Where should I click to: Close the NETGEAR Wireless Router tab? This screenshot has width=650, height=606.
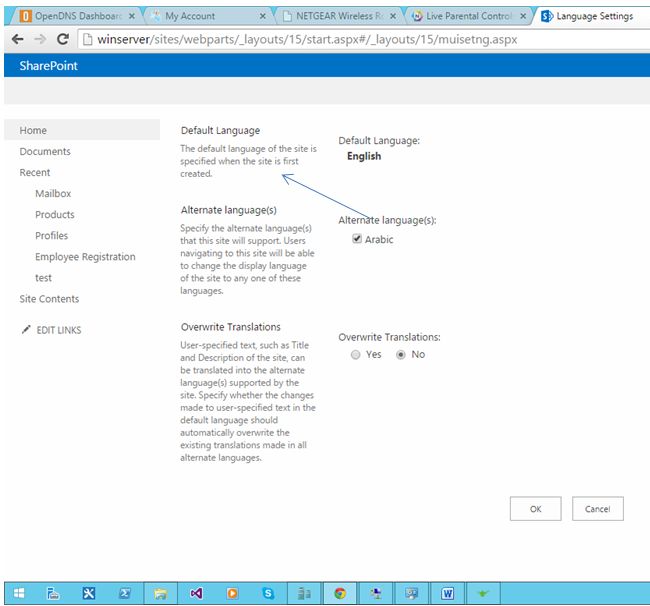[x=393, y=16]
